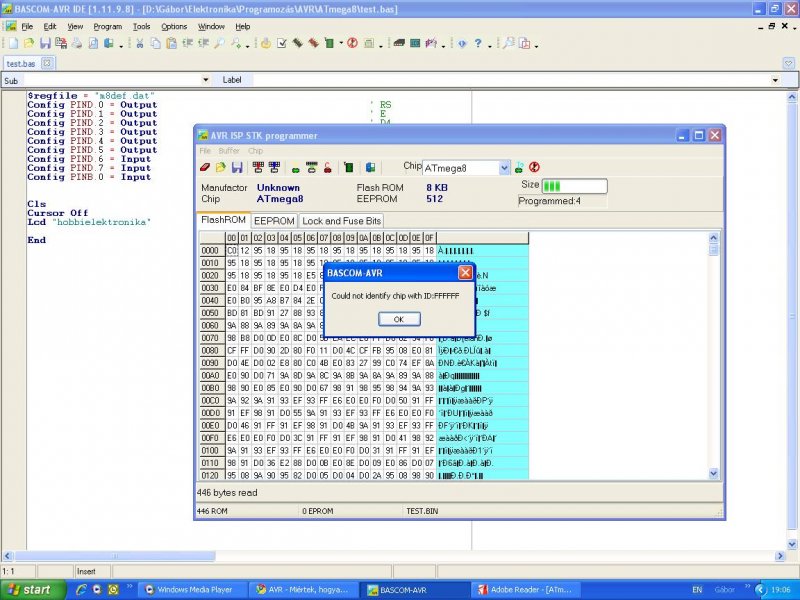
Task: Click the Print preview icon in main toolbar
Action: (93, 43)
